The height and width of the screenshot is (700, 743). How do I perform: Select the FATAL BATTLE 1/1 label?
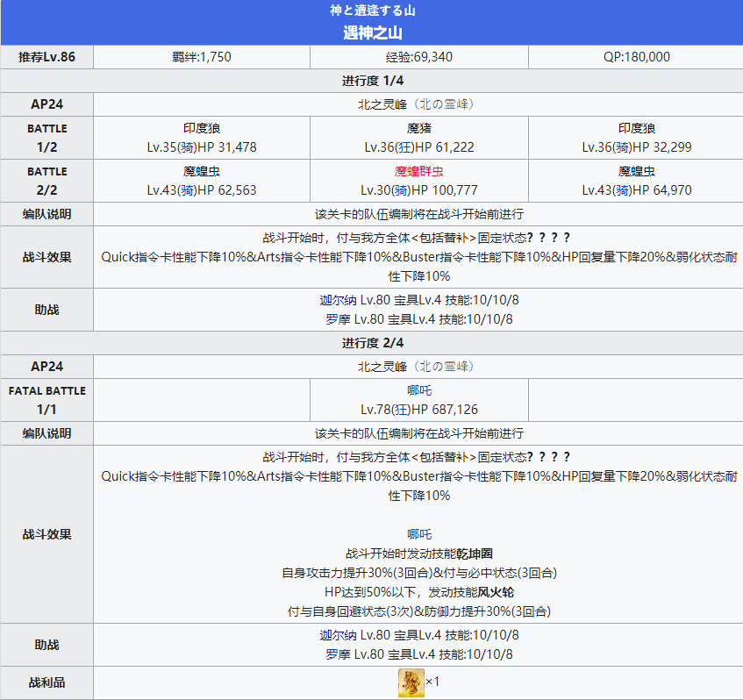[x=46, y=400]
